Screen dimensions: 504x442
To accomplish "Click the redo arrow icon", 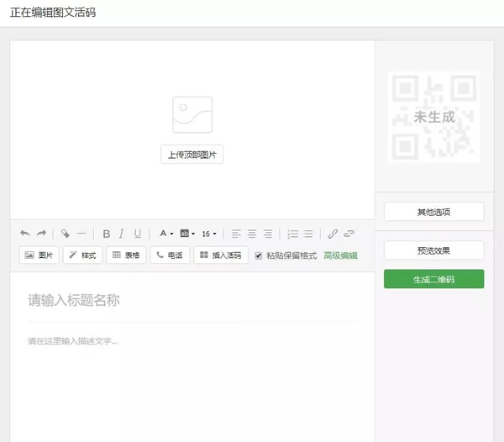I will (x=41, y=234).
